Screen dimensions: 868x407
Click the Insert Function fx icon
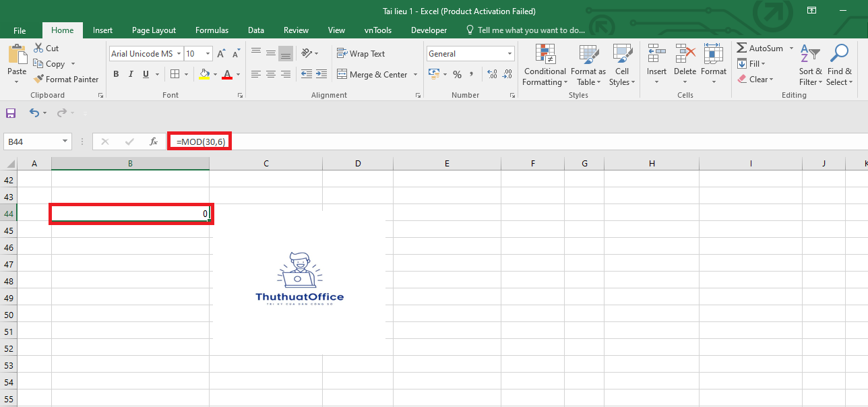[154, 142]
